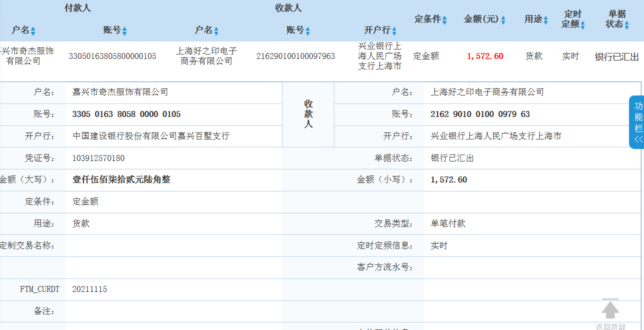Sort by 定时定频 column arrows
Screen dimensions: 644x330
582,25
